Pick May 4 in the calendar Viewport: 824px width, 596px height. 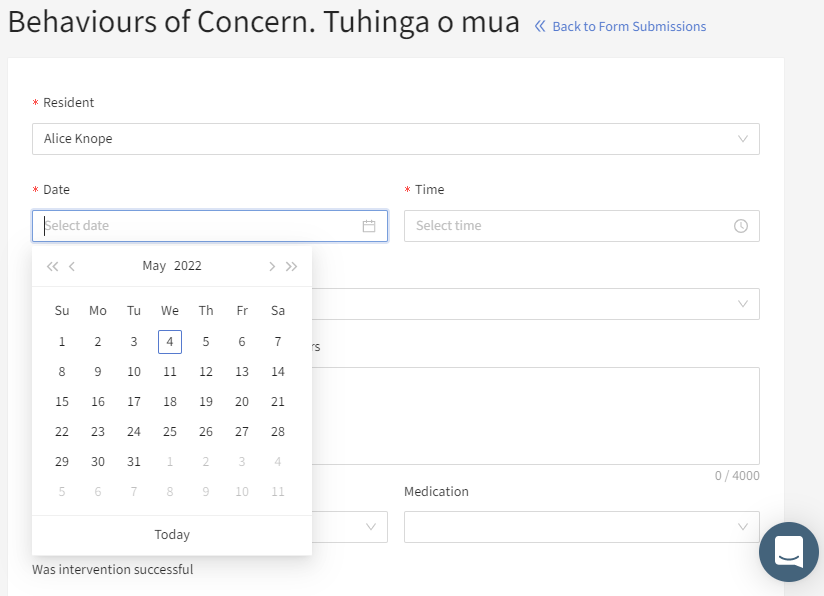click(170, 342)
